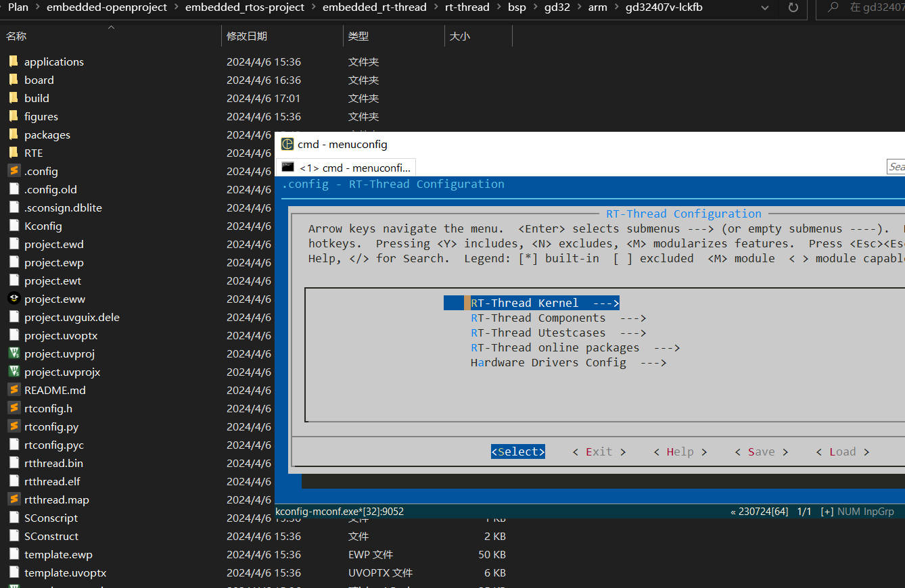
Task: Expand the chevron after embedded-openproject in path
Action: [176, 7]
